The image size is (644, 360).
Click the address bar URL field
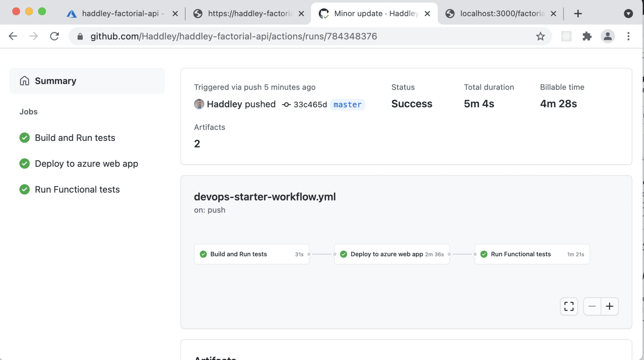[233, 36]
